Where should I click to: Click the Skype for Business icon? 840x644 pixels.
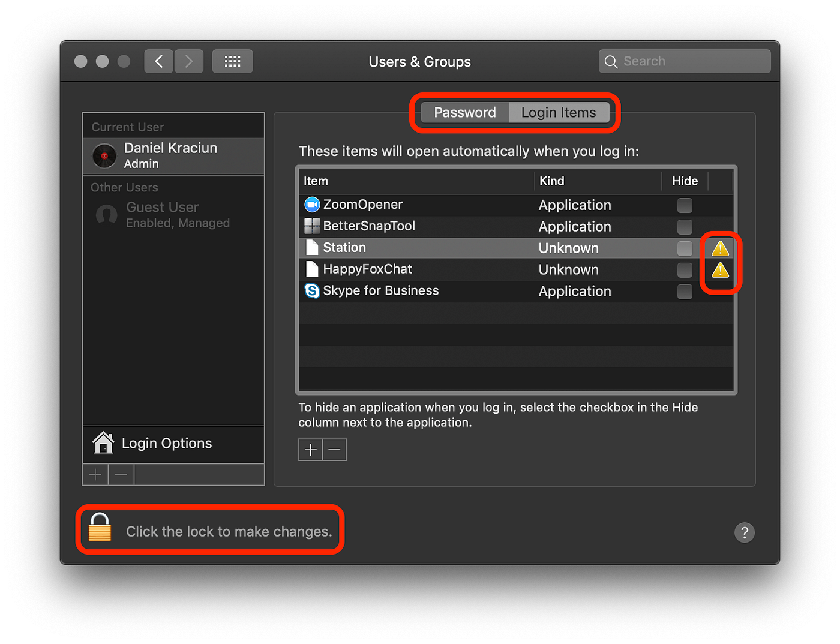pos(312,291)
